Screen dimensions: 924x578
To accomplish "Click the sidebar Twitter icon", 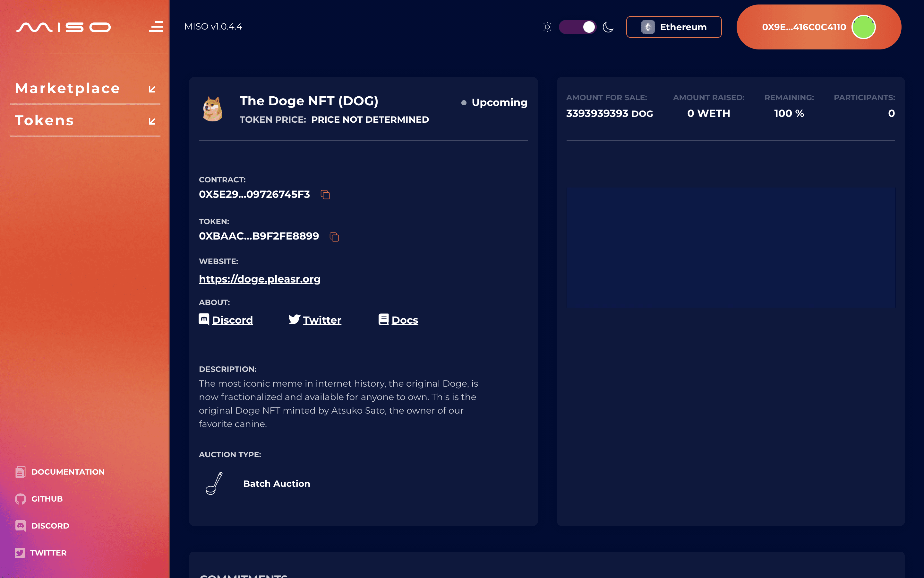I will 20,553.
